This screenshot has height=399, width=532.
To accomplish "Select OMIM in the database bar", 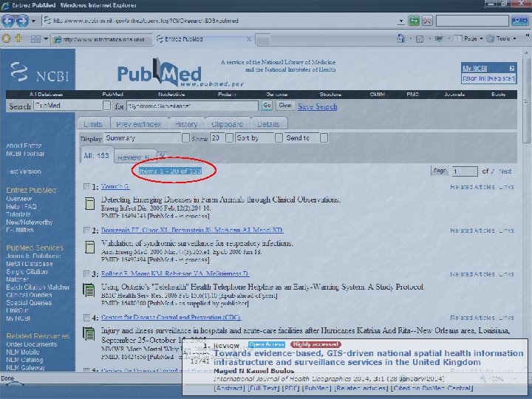I will tap(378, 95).
